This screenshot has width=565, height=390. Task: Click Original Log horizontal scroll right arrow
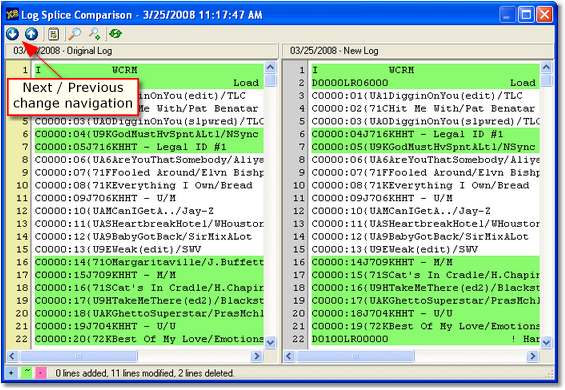click(x=257, y=356)
